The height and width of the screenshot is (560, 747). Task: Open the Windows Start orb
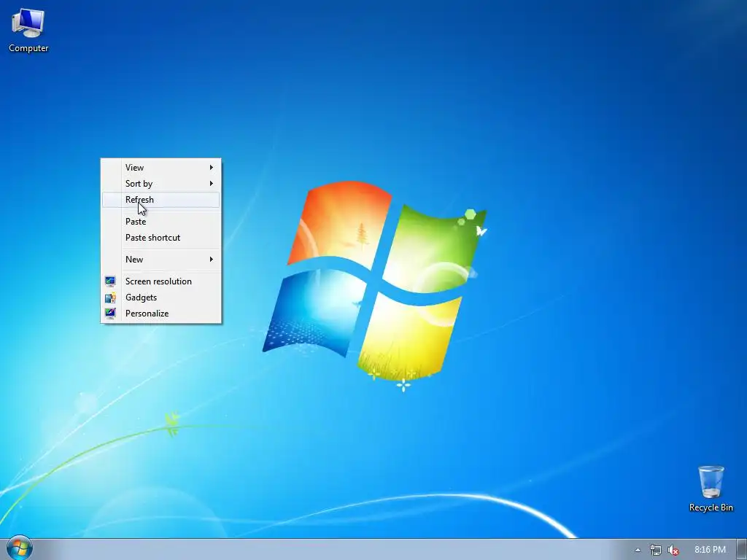(x=20, y=548)
